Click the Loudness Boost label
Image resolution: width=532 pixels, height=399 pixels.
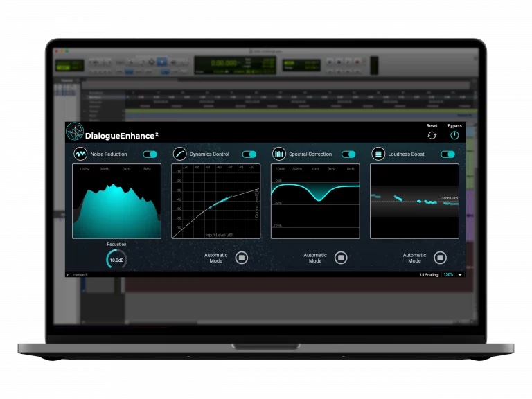pos(406,154)
